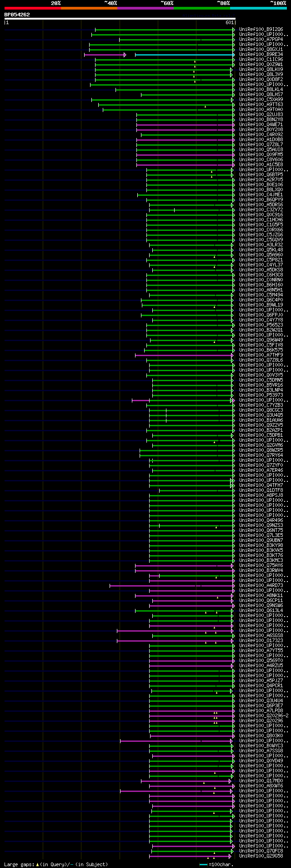Select hit label UniRef100_B3KMC3
The image size is (291, 868).
[261, 560]
